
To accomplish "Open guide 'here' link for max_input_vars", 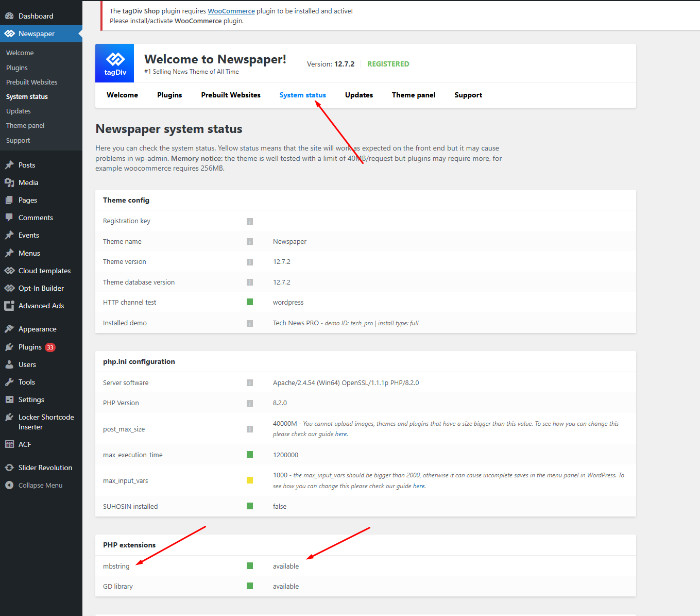I will [419, 486].
